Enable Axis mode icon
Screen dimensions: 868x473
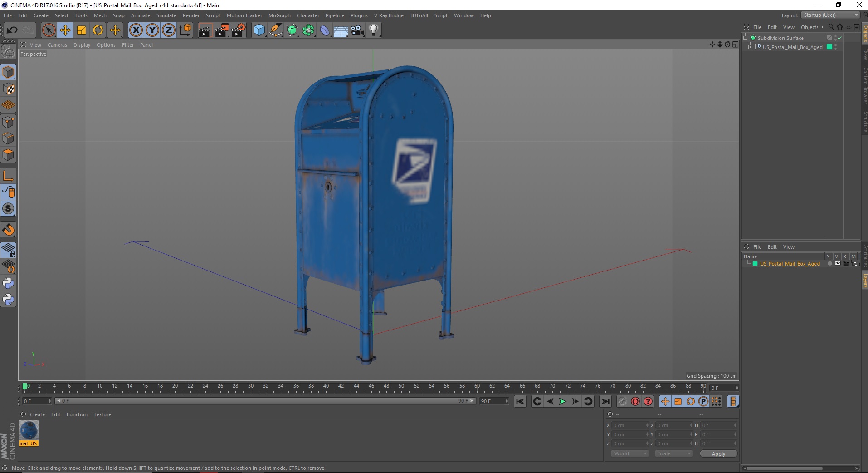pos(8,176)
